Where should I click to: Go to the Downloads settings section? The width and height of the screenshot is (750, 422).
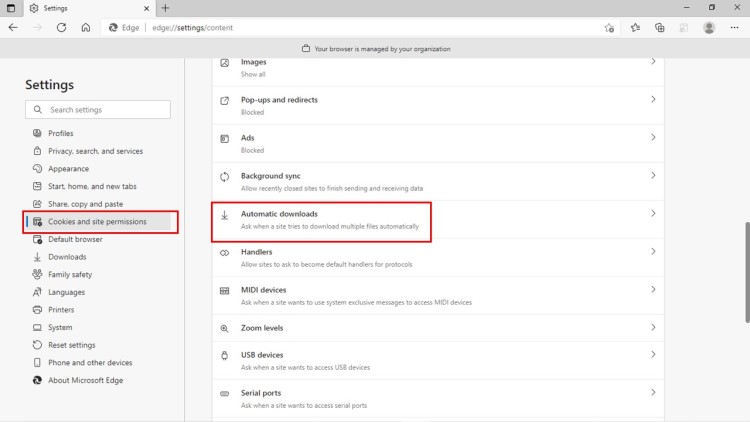[67, 257]
